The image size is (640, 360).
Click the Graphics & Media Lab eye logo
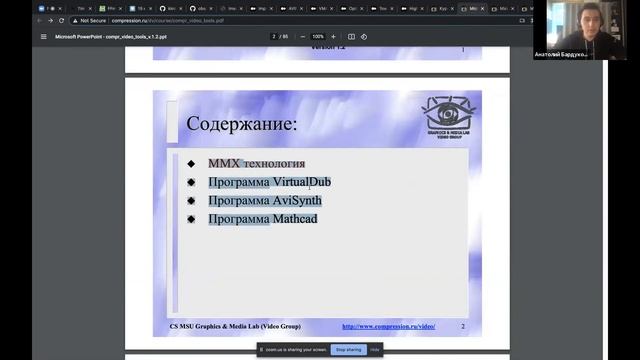(x=449, y=117)
